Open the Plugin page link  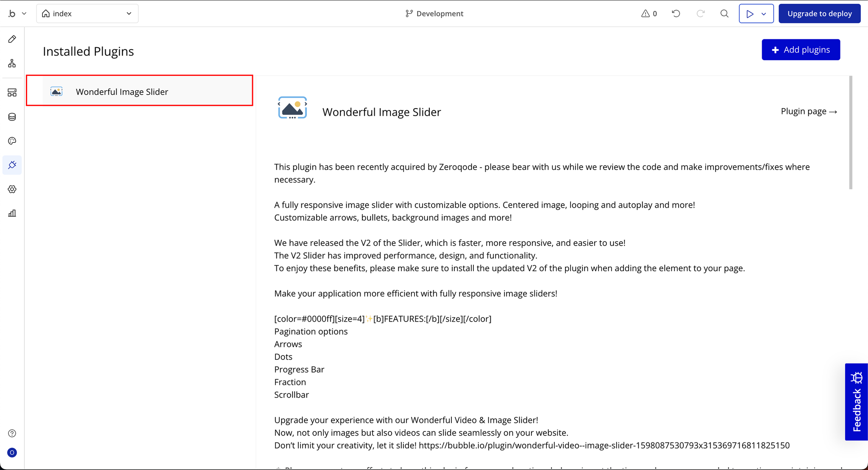click(809, 111)
